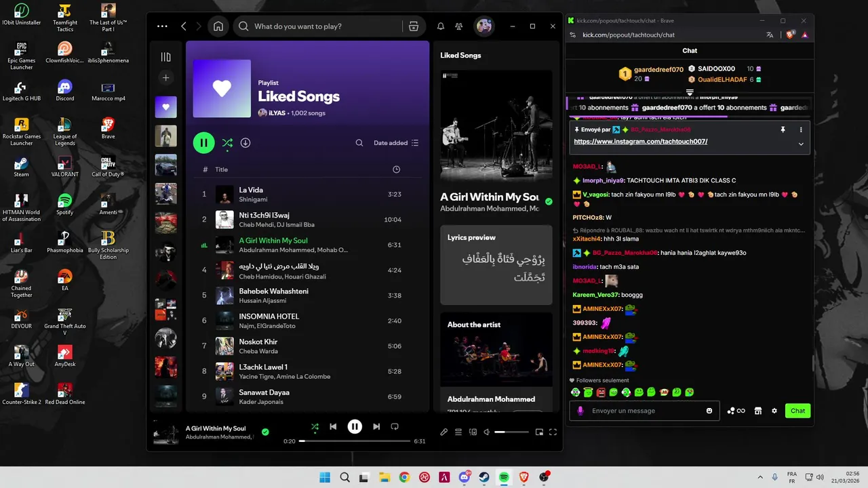Viewport: 868px width, 488px height.
Task: Open the Lyrics preview card
Action: [496, 264]
